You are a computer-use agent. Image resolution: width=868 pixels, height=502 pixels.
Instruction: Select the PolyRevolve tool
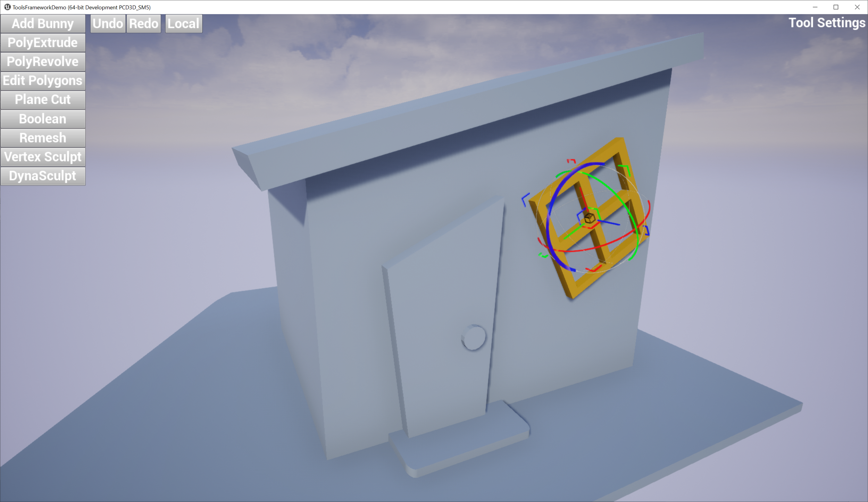(x=42, y=61)
